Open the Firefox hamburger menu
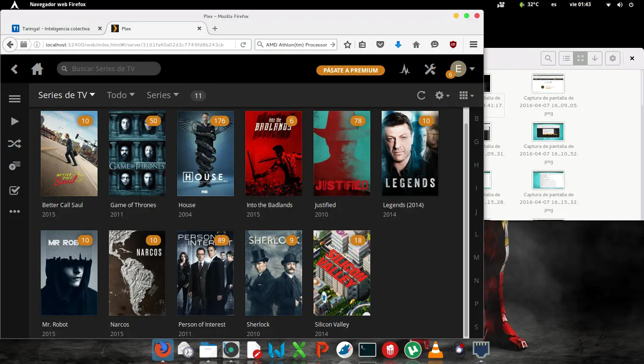 click(473, 45)
